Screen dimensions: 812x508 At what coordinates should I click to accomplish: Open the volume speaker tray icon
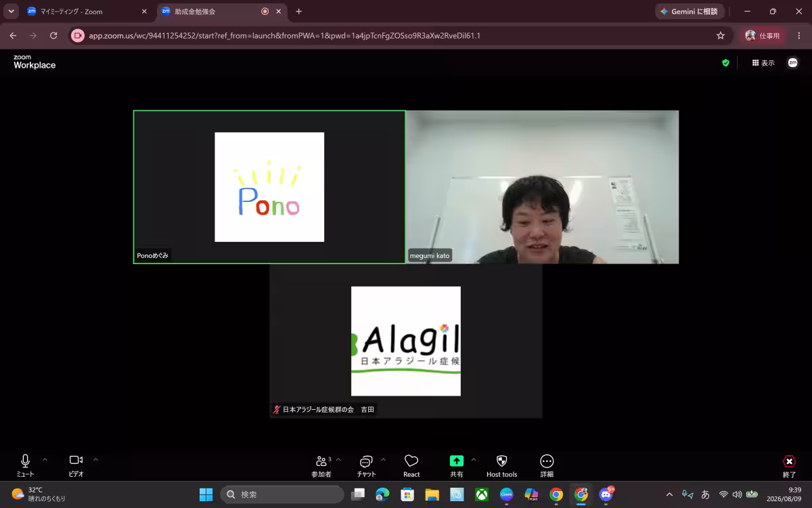click(x=737, y=494)
